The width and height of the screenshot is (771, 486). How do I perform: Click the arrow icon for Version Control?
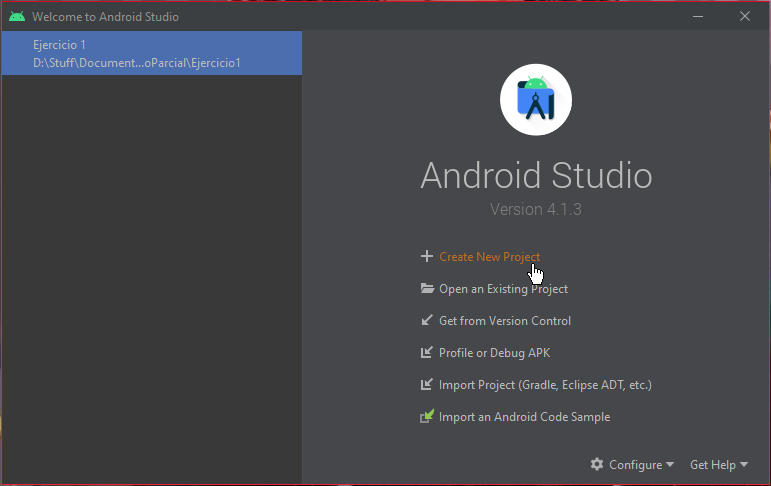[426, 320]
